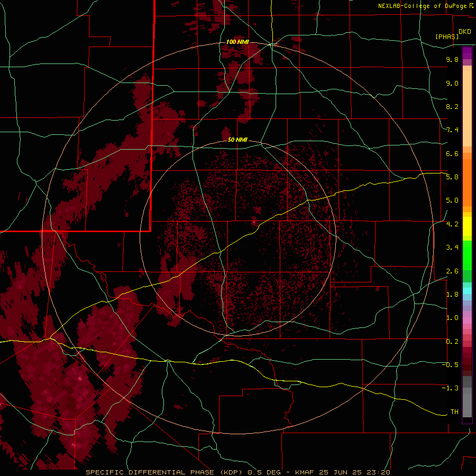Screen dimensions: 476x476
Task: Click the 9.8 value on the color scale
Action: [x=452, y=59]
